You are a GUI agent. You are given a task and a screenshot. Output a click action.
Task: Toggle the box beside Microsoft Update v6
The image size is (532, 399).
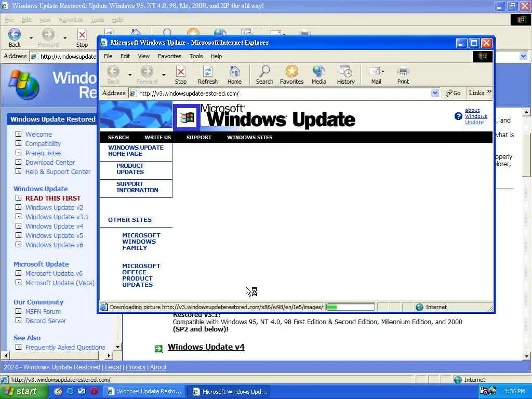pyautogui.click(x=18, y=273)
